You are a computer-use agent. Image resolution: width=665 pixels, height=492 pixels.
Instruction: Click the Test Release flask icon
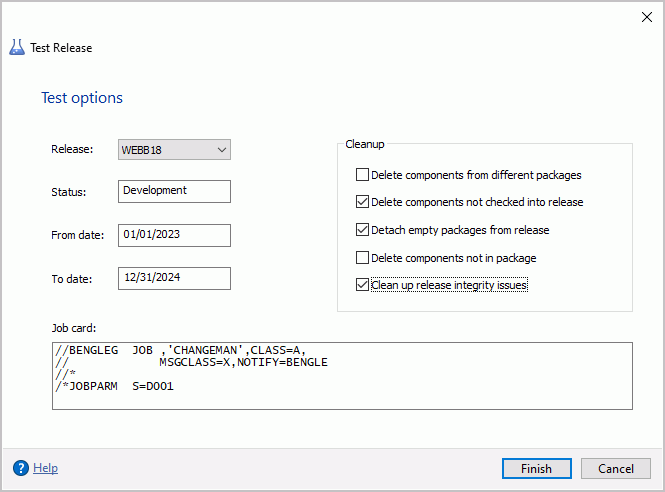click(17, 47)
